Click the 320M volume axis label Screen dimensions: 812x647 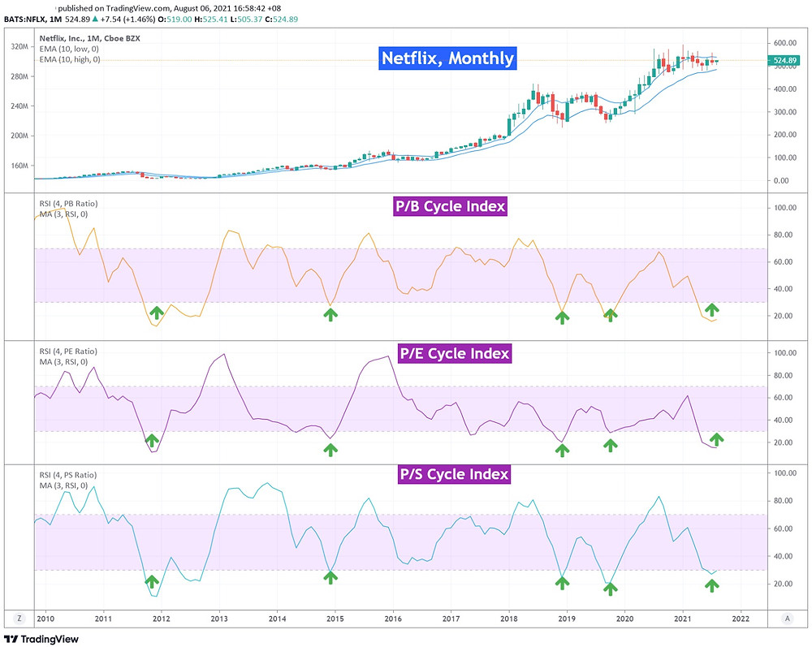19,46
